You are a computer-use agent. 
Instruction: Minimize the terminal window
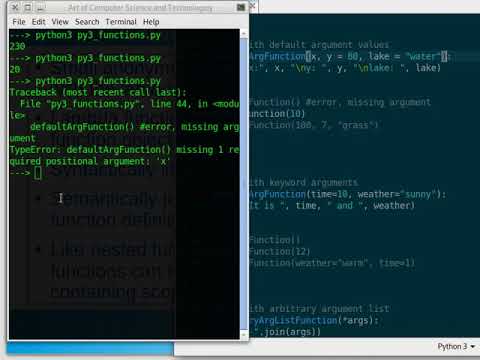(40, 7)
